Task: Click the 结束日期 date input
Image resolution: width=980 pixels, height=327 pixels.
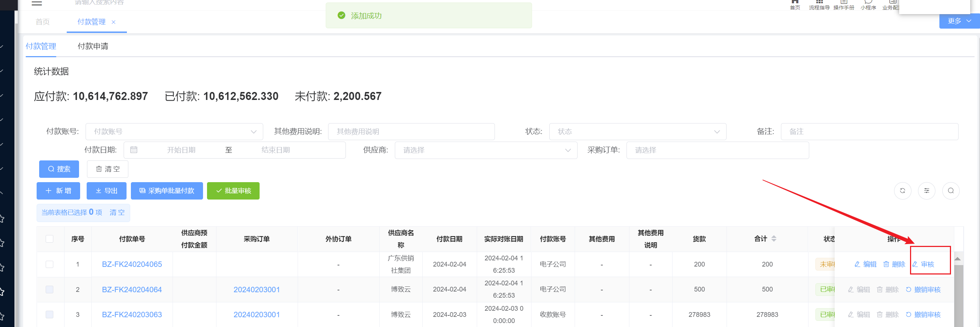Action: coord(276,150)
